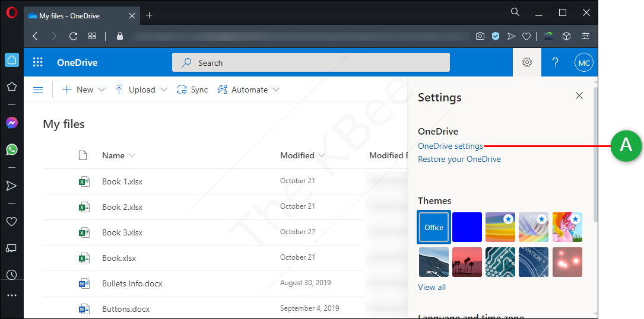Image resolution: width=644 pixels, height=319 pixels.
Task: Go back with the browser back arrow
Action: coord(35,36)
